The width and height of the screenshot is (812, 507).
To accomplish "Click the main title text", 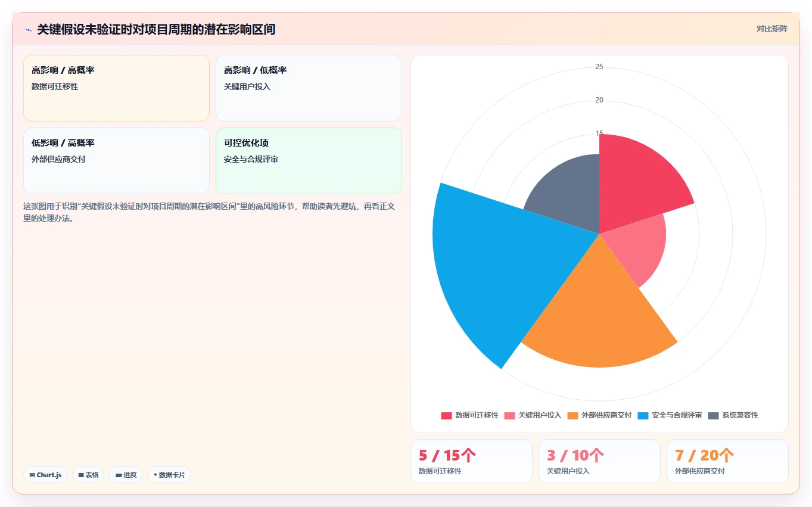I will (x=156, y=29).
